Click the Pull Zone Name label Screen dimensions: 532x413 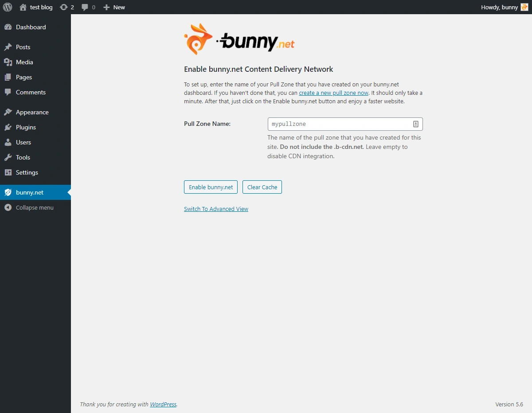coord(207,124)
